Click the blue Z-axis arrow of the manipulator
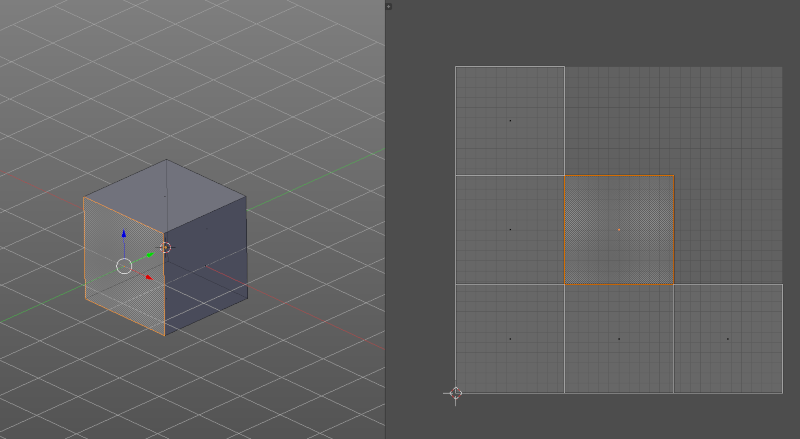The width and height of the screenshot is (800, 439). tap(123, 235)
